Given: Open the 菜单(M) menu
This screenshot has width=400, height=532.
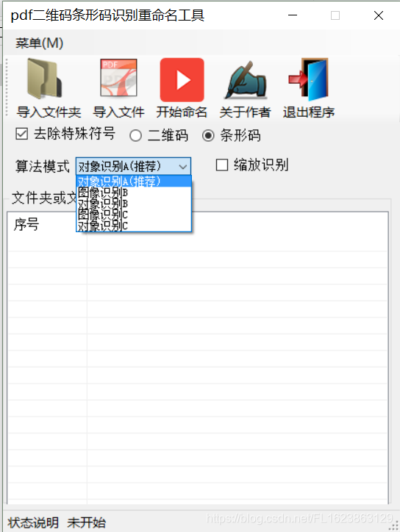Looking at the screenshot, I should [40, 43].
